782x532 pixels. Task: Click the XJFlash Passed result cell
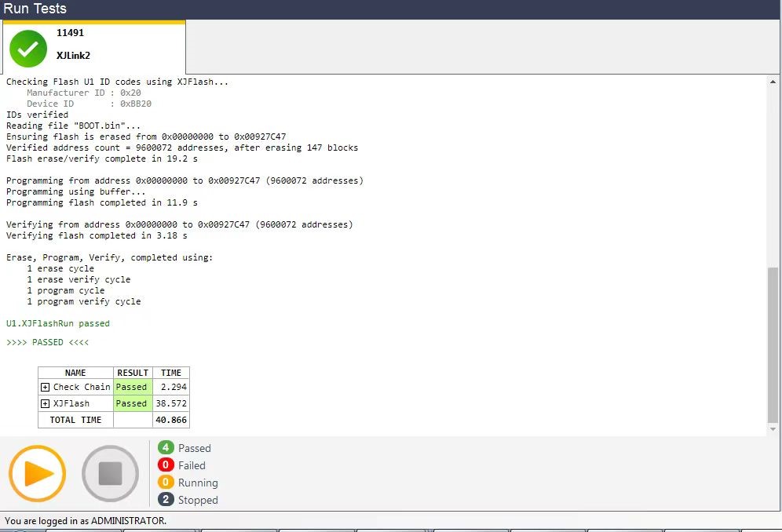point(133,403)
